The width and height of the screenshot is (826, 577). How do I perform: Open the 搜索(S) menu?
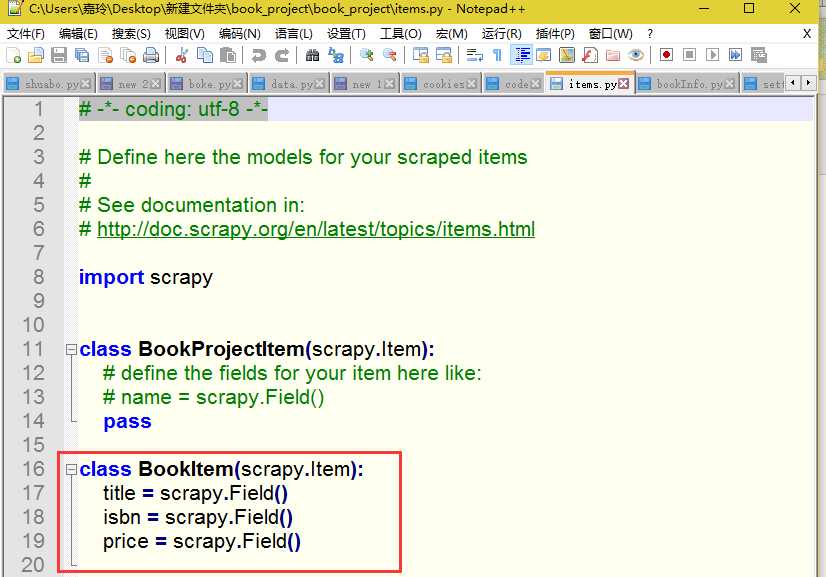pos(131,34)
